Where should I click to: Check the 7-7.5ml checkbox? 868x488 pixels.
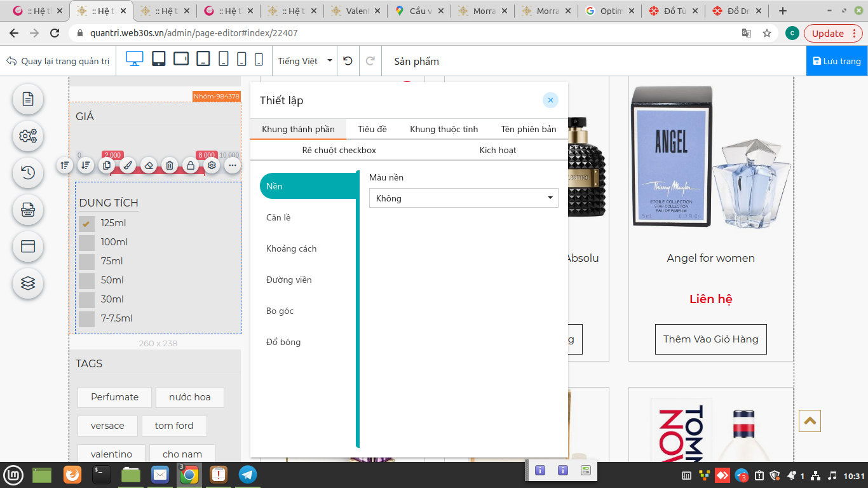tap(86, 319)
